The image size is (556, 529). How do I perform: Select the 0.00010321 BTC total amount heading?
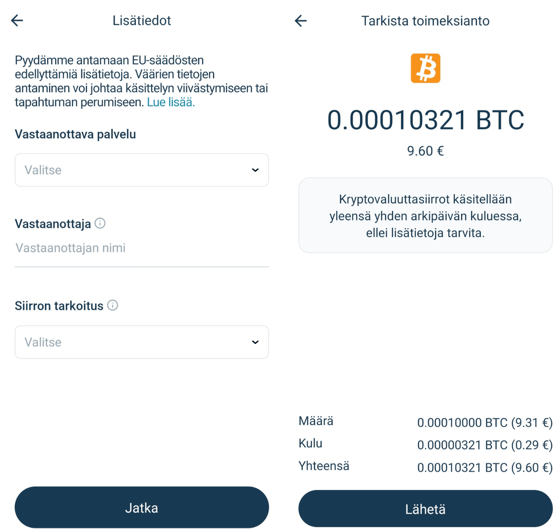426,120
